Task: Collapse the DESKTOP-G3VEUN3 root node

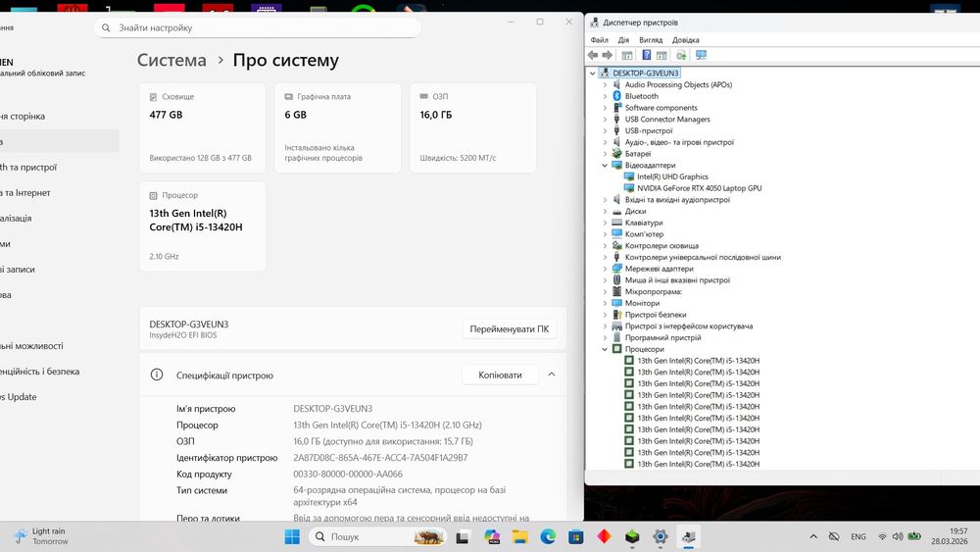Action: pyautogui.click(x=593, y=74)
